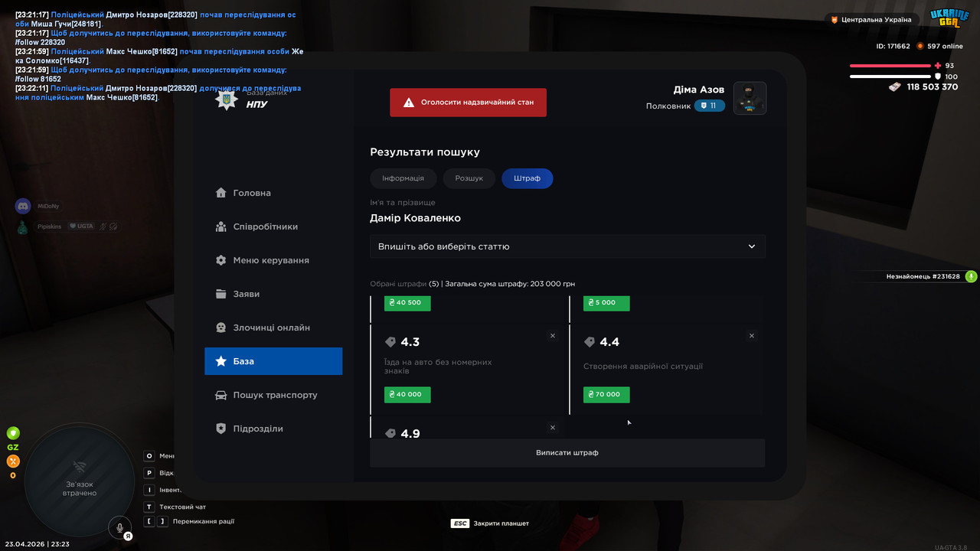Click the tag icon beside article 4.9
Image resolution: width=980 pixels, height=551 pixels.
coord(390,433)
